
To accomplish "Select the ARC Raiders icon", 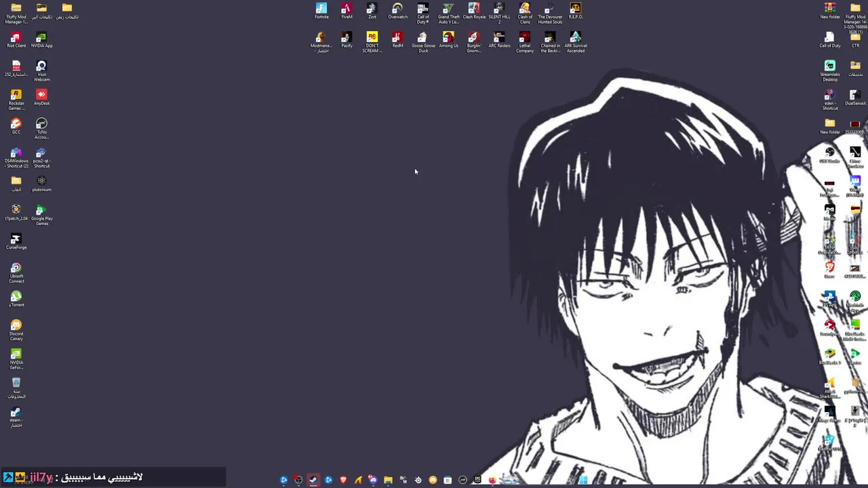I will tap(499, 40).
